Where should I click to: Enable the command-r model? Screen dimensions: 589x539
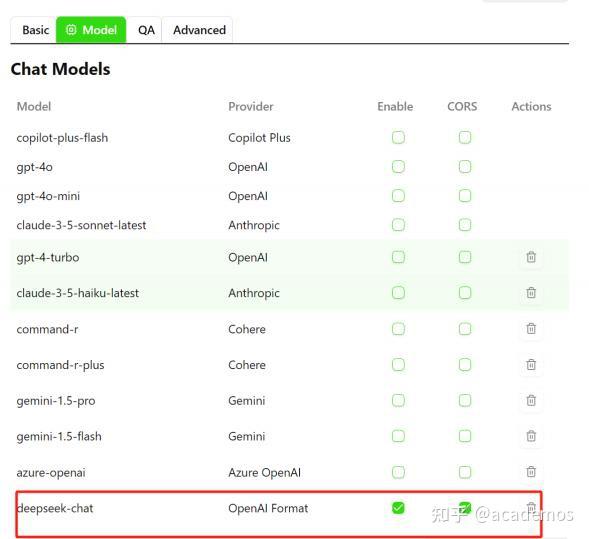(x=398, y=329)
